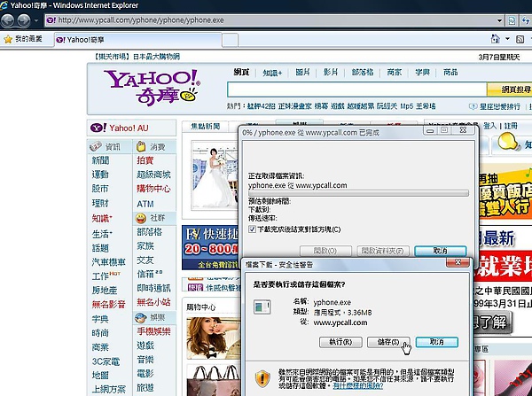Click 執行(R) to run yphone.exe
This screenshot has height=396, width=532.
[x=340, y=342]
